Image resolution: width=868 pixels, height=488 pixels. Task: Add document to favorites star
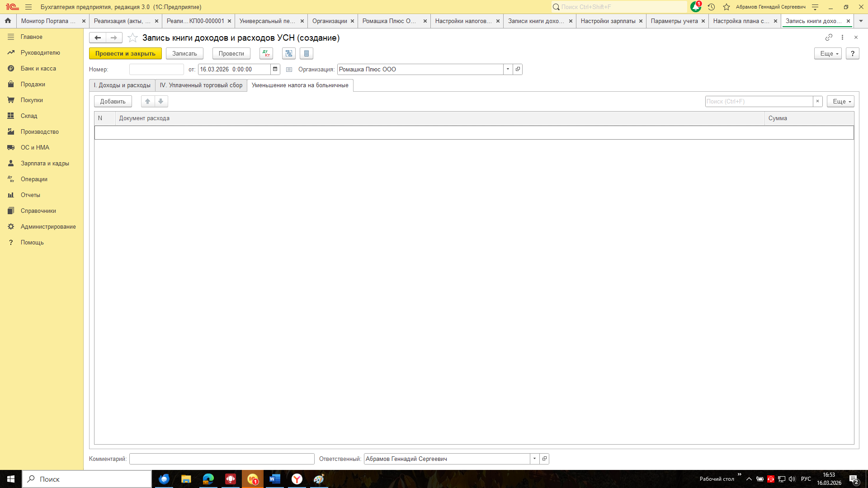coord(132,38)
